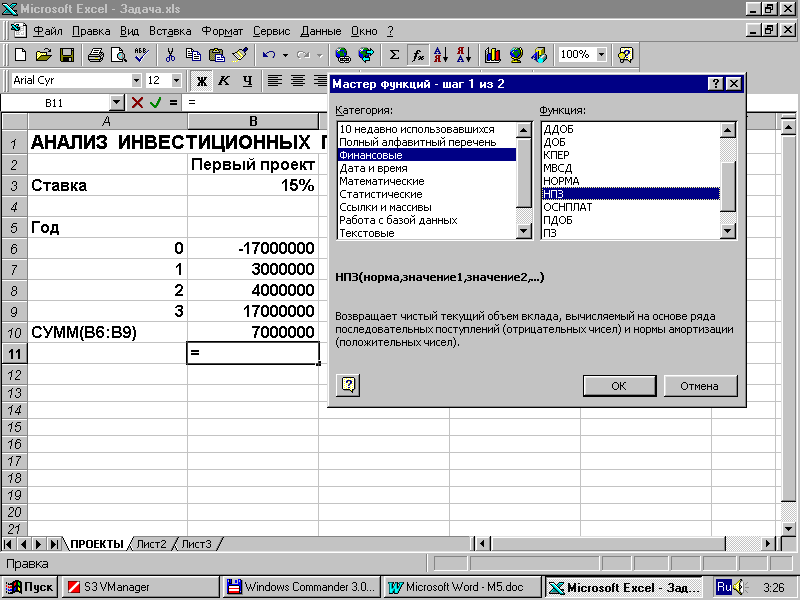Switch to Microsoft Word - M5.doc taskbar
Screen dimensions: 800x600
(x=462, y=587)
